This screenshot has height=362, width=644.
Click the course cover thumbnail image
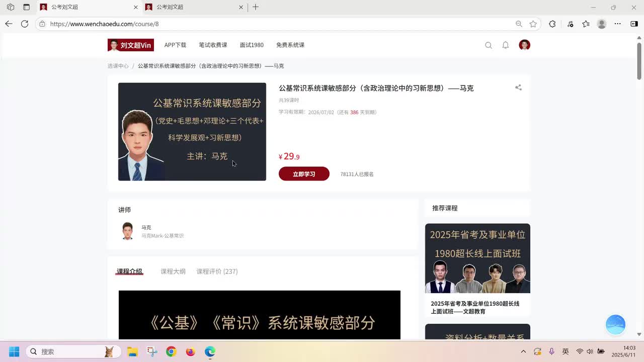click(x=192, y=132)
